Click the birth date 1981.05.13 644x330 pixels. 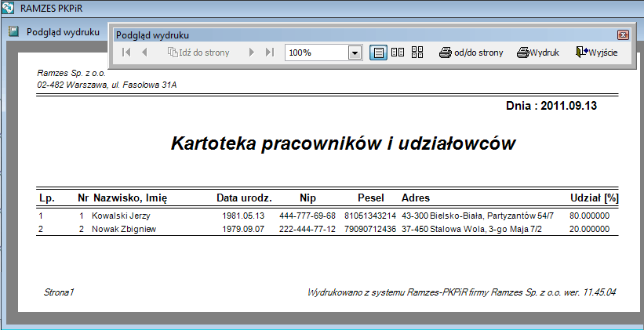243,216
